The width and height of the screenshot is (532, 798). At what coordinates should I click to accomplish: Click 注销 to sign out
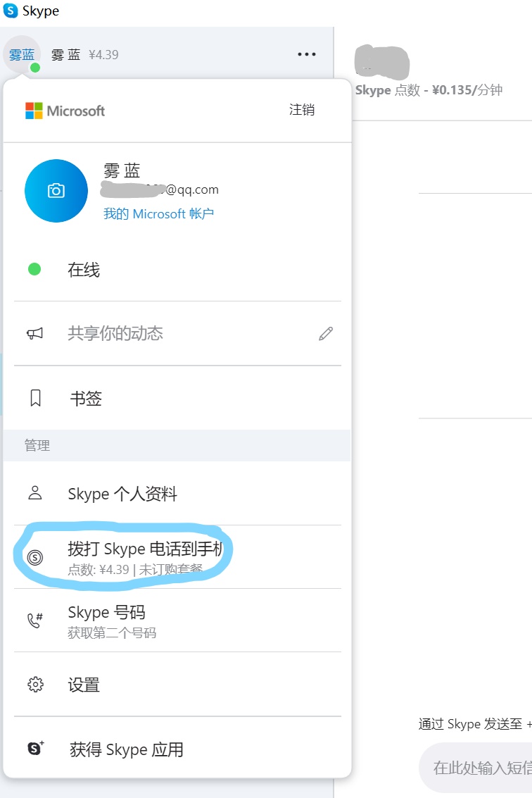302,110
